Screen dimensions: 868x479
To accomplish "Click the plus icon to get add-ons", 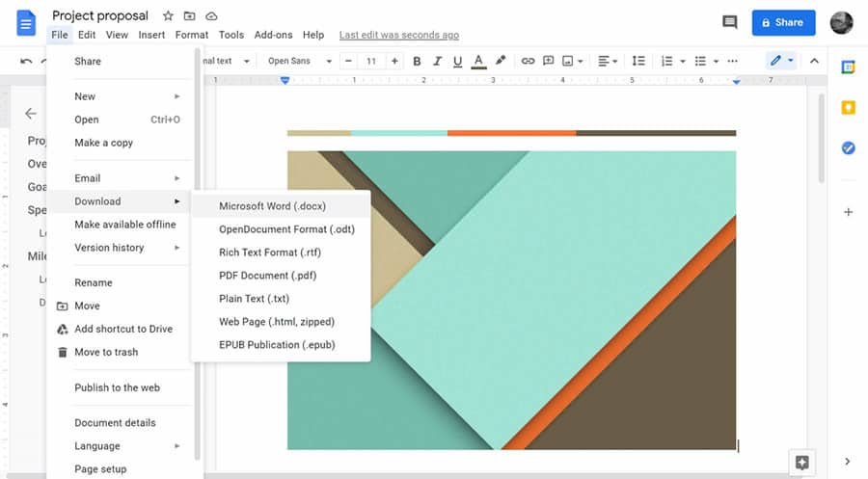I will point(848,212).
